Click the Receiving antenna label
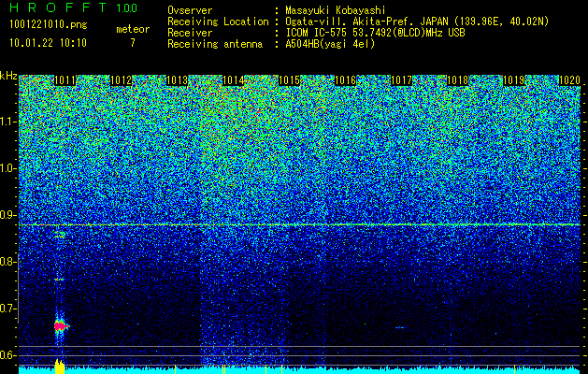This screenshot has height=374, width=588. tap(215, 44)
